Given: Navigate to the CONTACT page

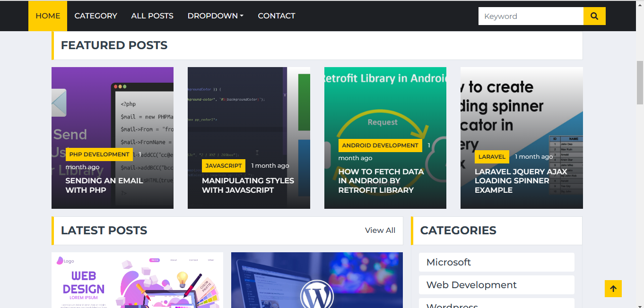Looking at the screenshot, I should (x=276, y=16).
